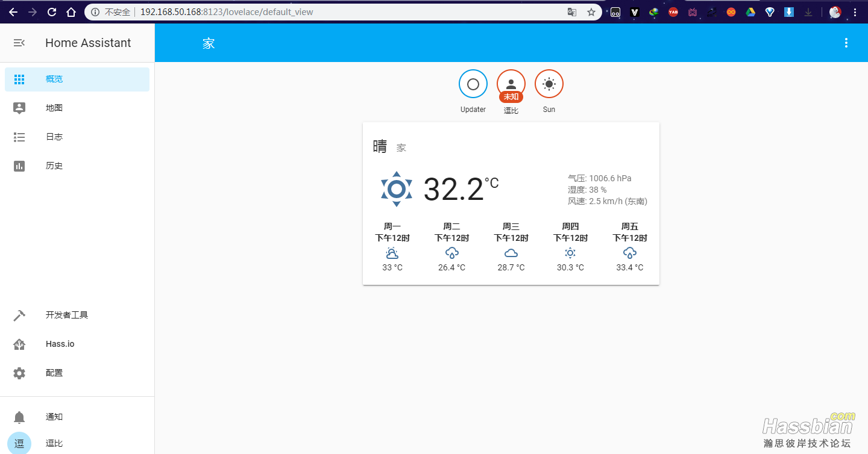Click the 33.4 °C Friday forecast temperature

pos(630,267)
